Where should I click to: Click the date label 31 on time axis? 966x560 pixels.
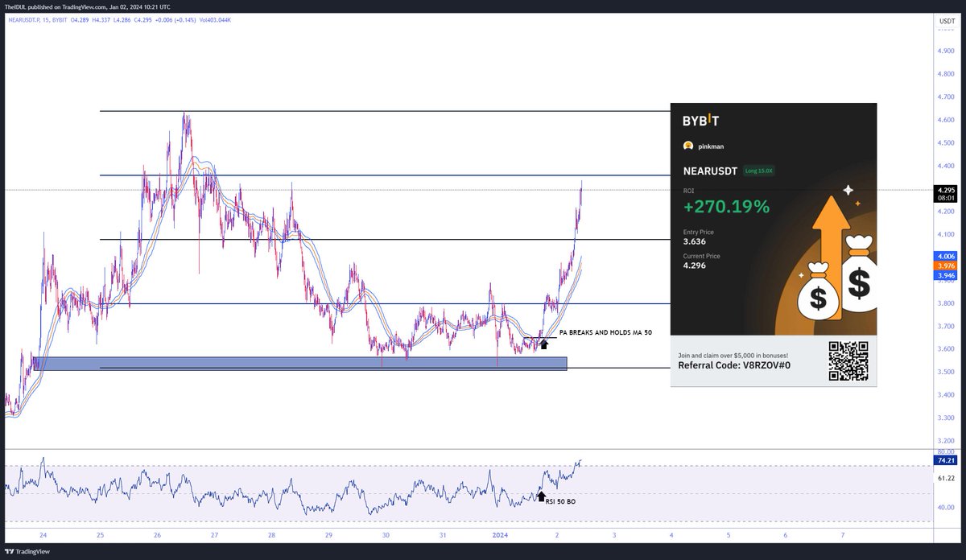[x=444, y=535]
